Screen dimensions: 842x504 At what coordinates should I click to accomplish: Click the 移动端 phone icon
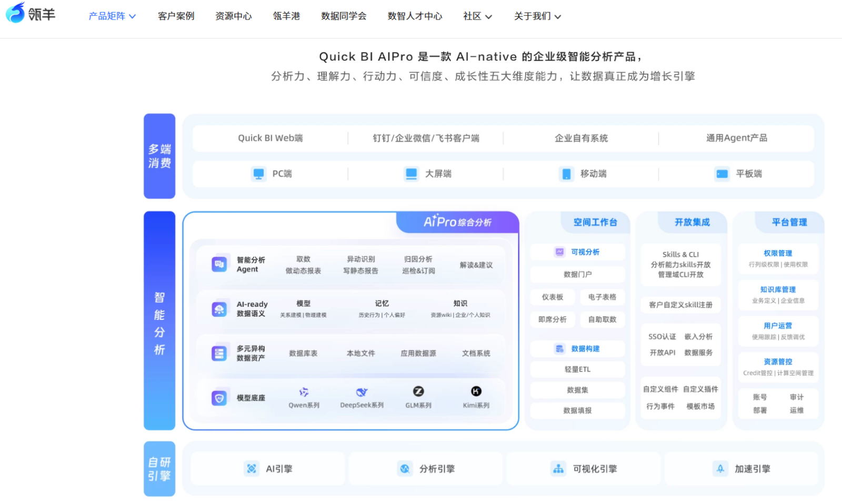click(566, 174)
